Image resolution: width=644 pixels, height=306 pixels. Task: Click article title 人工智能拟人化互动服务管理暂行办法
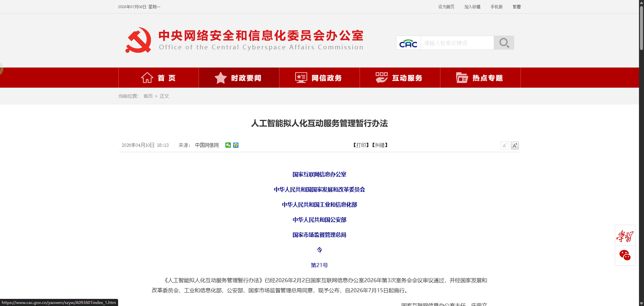pyautogui.click(x=319, y=123)
